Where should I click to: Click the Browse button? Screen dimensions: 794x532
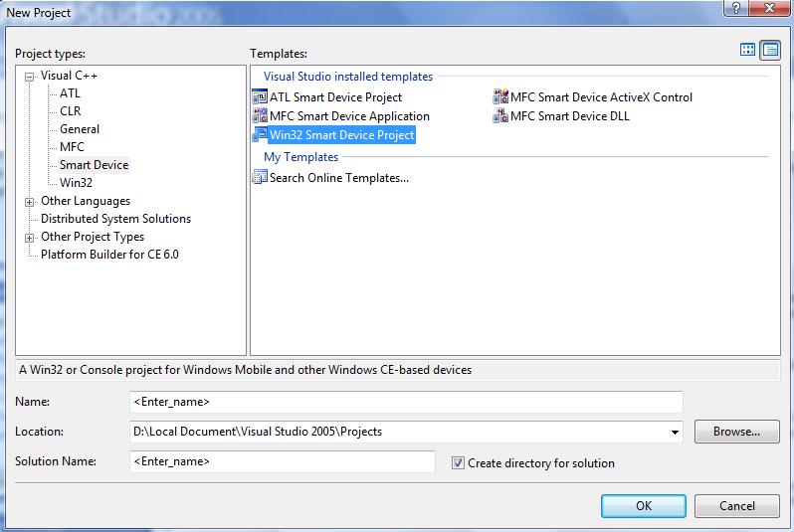point(736,432)
